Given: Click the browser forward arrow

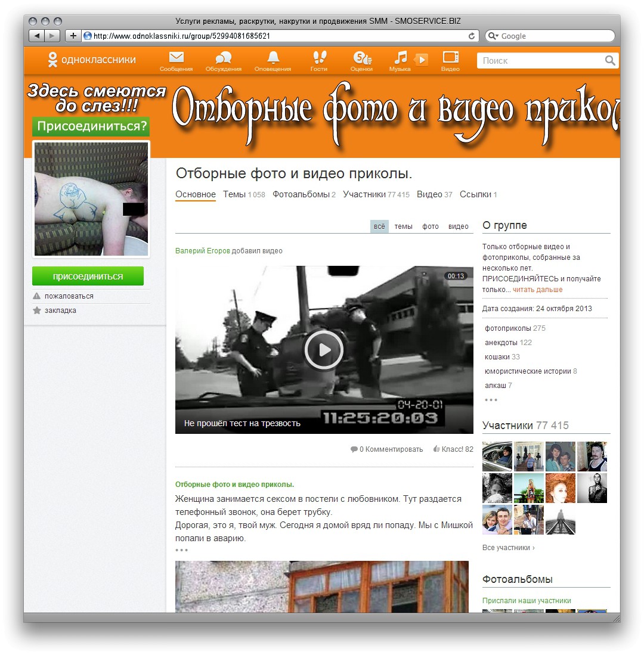Looking at the screenshot, I should coord(52,36).
